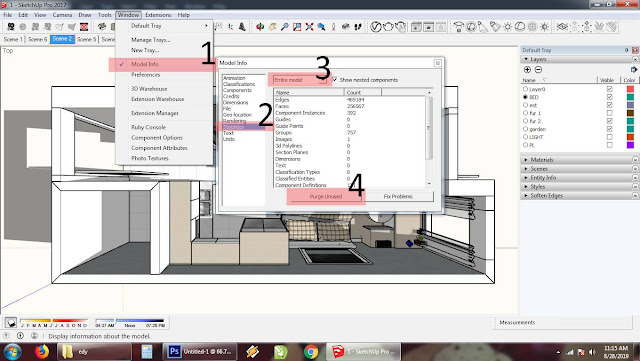Viewport: 640px width, 361px height.
Task: Open the Default Tray submenu
Action: pos(164,26)
